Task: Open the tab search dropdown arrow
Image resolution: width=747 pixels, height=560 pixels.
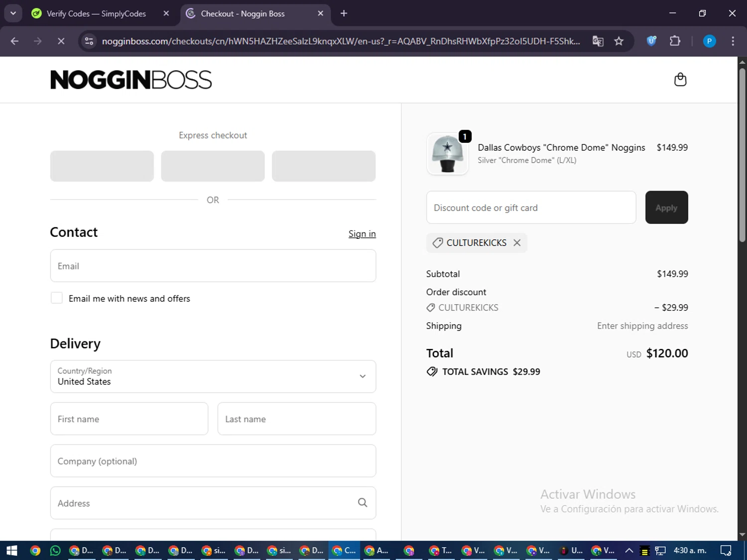Action: click(13, 13)
